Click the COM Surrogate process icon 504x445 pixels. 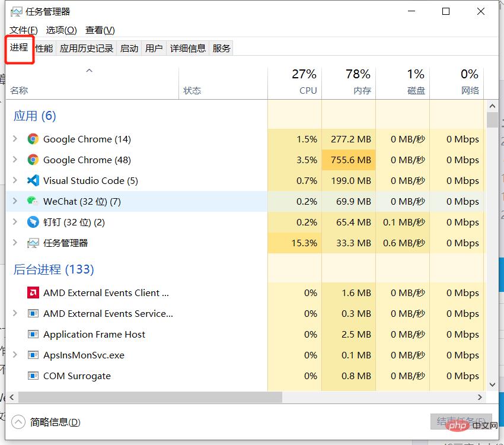pos(33,376)
